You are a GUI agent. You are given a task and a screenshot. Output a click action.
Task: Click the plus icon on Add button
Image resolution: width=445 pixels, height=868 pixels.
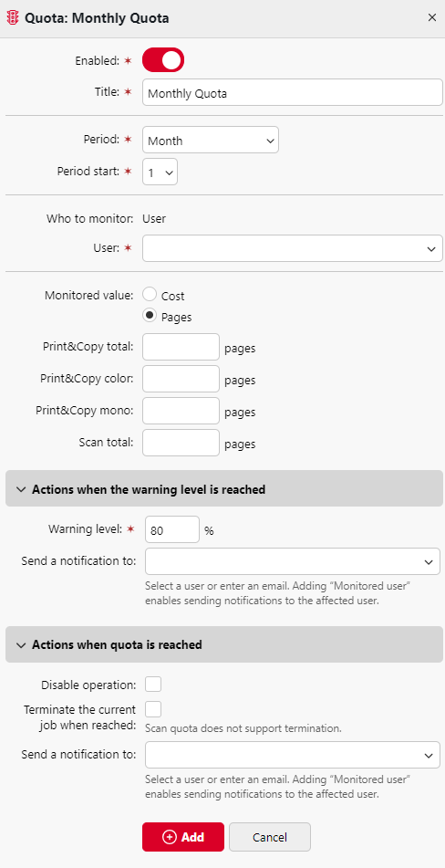[170, 836]
